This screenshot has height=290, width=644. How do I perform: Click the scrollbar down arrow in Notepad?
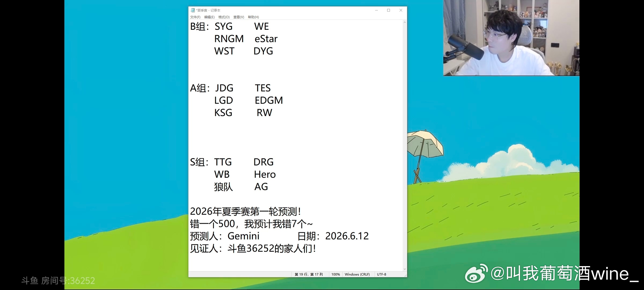[405, 269]
